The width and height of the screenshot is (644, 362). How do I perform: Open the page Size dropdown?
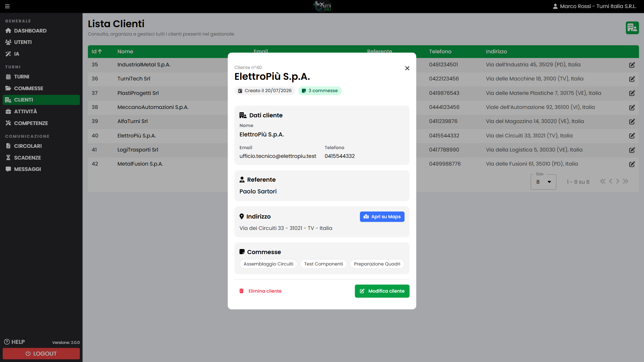tap(543, 182)
